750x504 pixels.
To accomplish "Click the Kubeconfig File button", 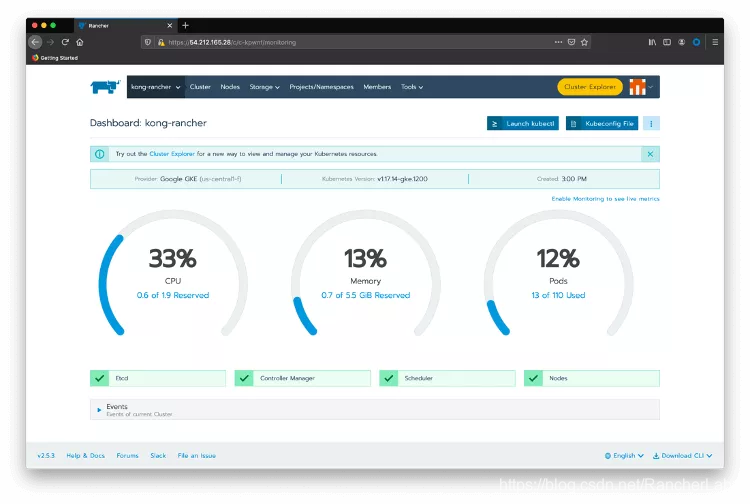I will pos(602,123).
